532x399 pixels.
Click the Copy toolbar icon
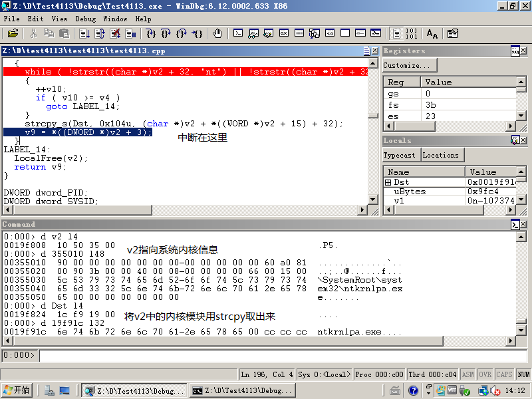pos(49,34)
